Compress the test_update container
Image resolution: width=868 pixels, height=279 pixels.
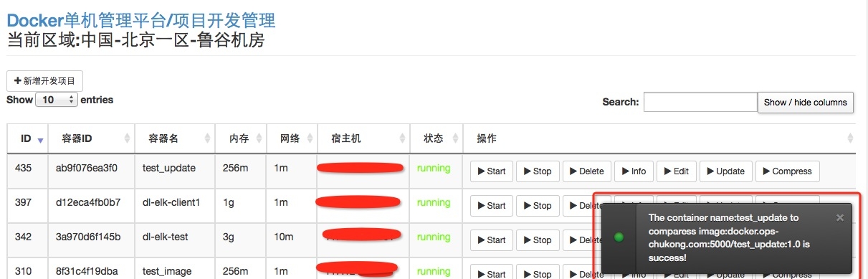click(787, 171)
